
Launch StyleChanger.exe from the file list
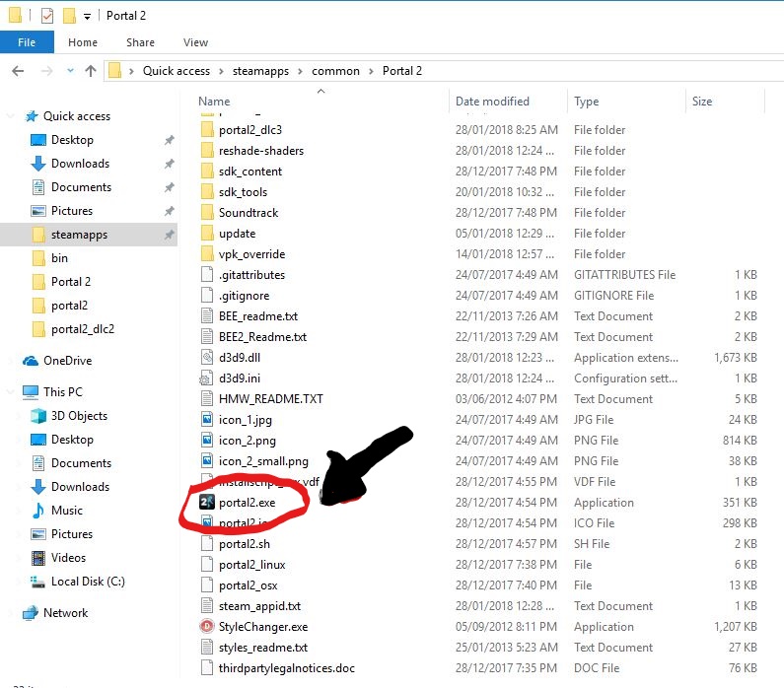coord(262,626)
